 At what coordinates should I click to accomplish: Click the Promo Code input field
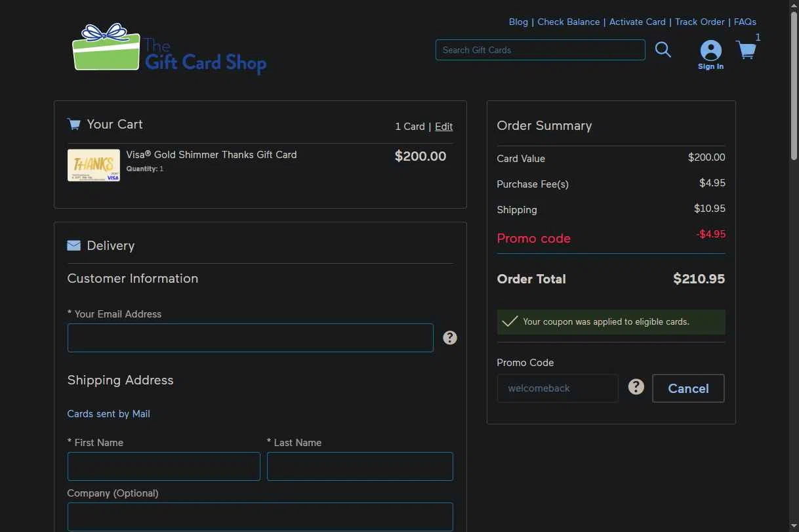point(558,388)
